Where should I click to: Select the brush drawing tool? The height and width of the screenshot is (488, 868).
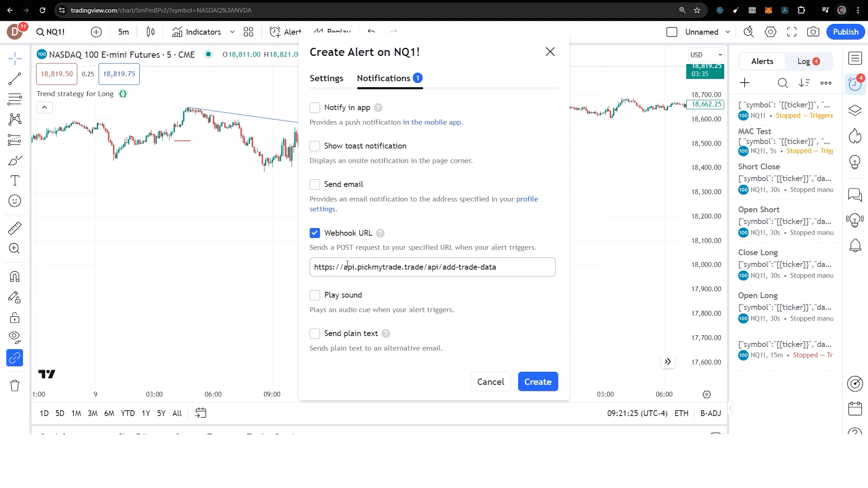click(x=15, y=160)
